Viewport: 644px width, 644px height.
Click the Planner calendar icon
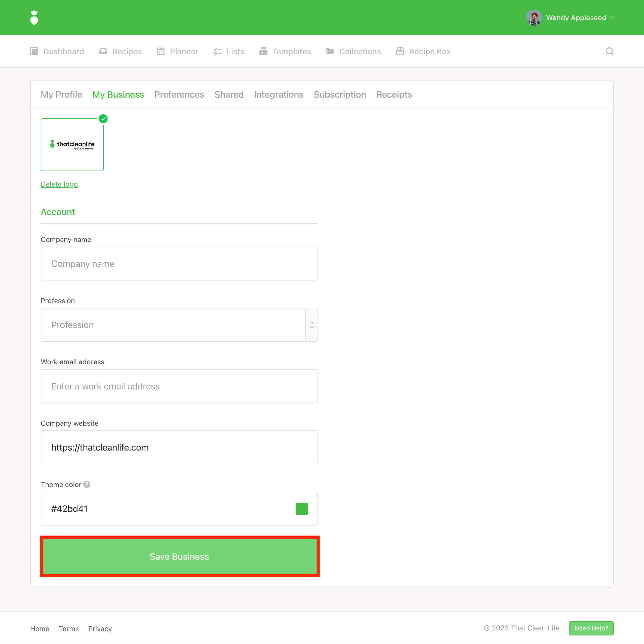[x=161, y=51]
